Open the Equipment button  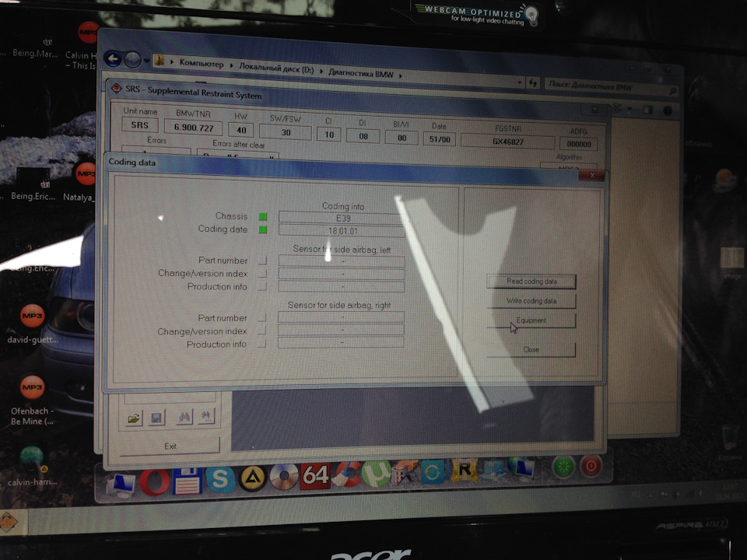point(531,320)
